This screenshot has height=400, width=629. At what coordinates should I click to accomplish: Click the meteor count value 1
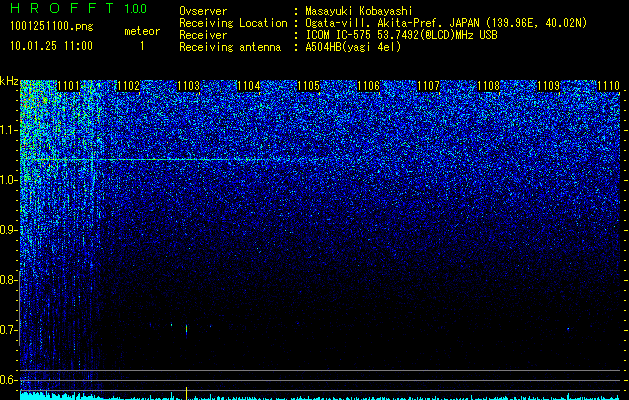[x=142, y=46]
